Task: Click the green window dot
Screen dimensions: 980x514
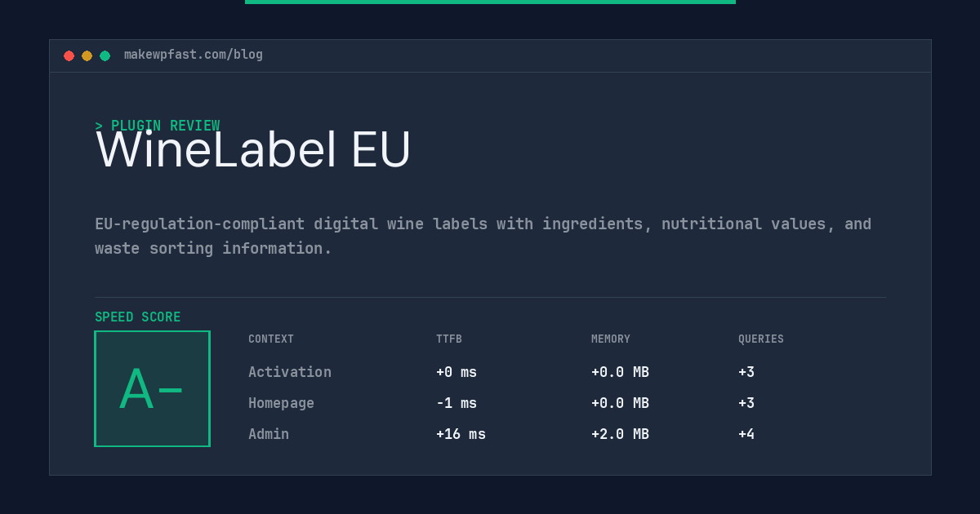Action: click(x=105, y=55)
